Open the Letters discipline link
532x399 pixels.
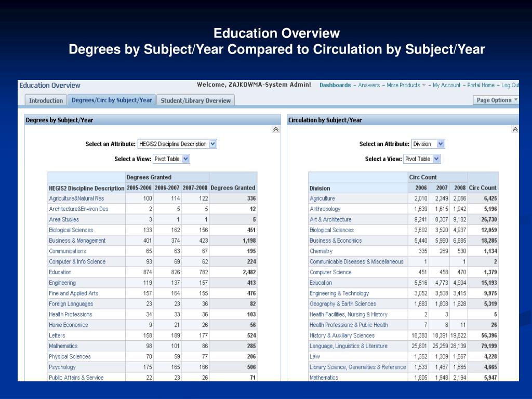[57, 335]
